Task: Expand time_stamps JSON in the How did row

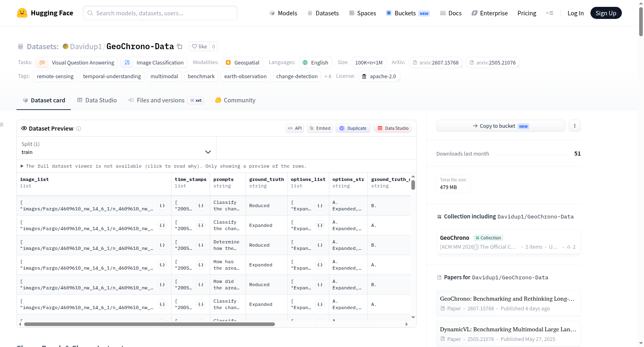Action: point(201,285)
